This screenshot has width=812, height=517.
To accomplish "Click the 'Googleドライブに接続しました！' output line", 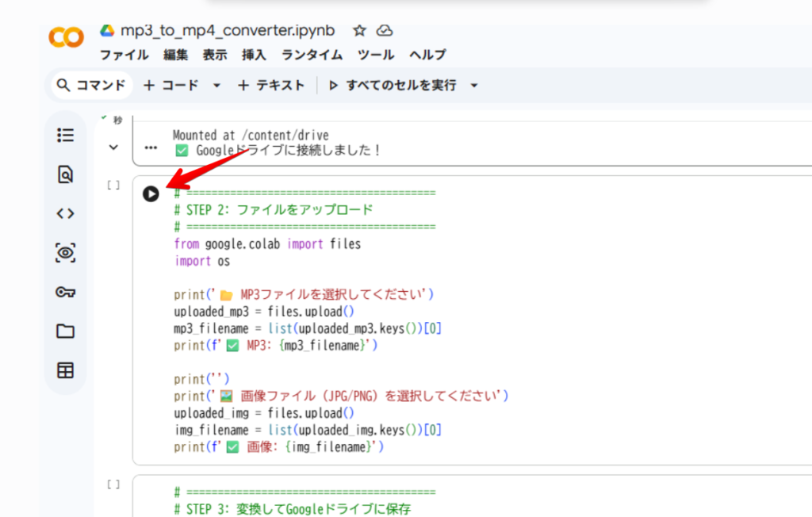I will (x=278, y=150).
